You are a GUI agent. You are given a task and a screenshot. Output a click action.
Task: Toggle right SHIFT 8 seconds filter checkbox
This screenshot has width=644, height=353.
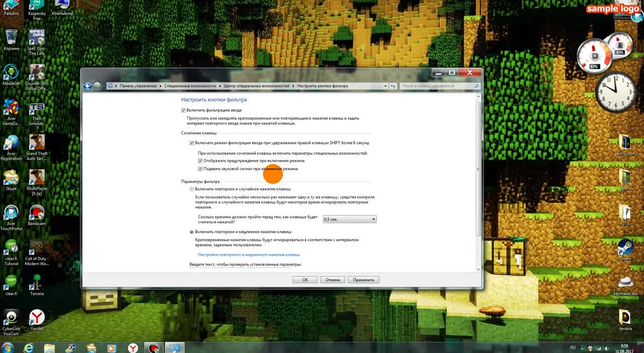coord(192,143)
